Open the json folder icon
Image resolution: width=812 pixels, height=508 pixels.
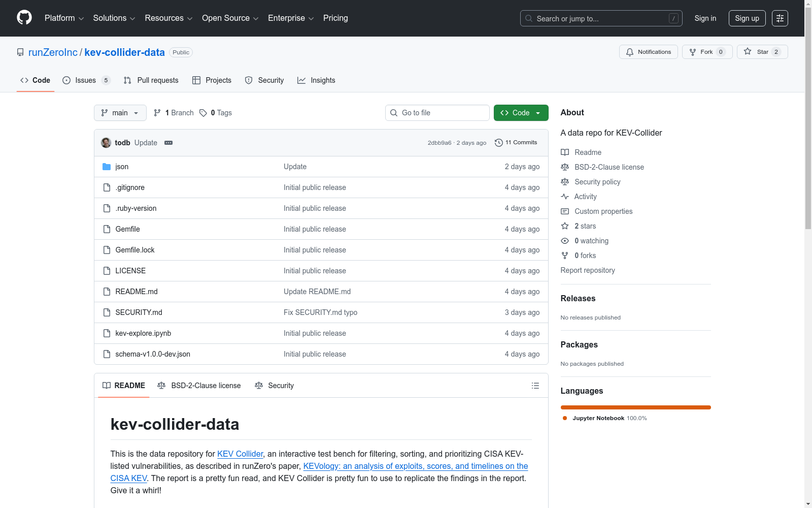click(x=107, y=167)
